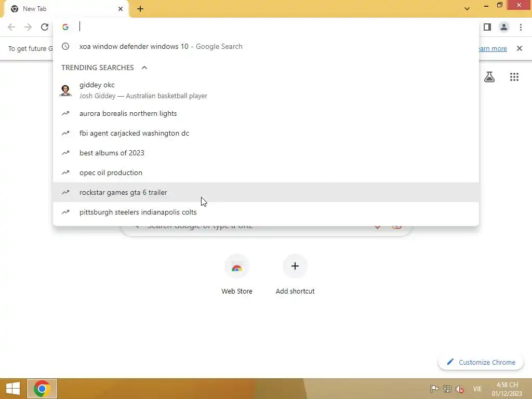The width and height of the screenshot is (532, 399).
Task: Open a new tab with the plus button
Action: [x=140, y=9]
